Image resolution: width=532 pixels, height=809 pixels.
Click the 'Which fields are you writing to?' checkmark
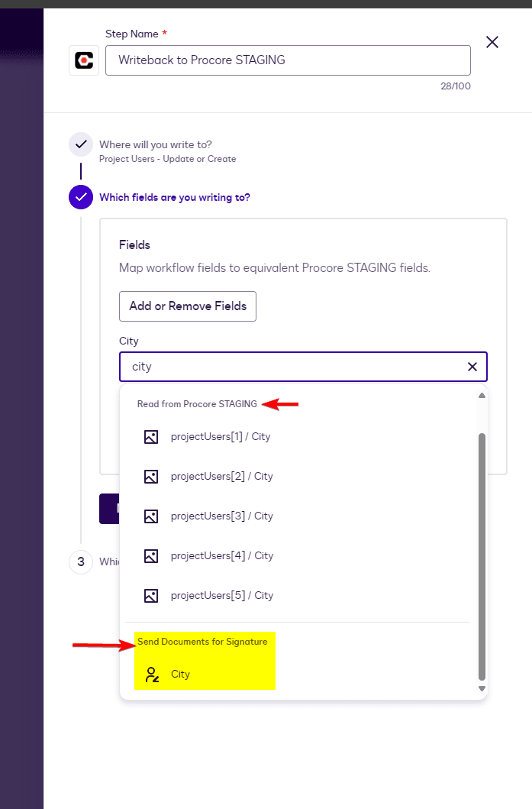tap(81, 197)
